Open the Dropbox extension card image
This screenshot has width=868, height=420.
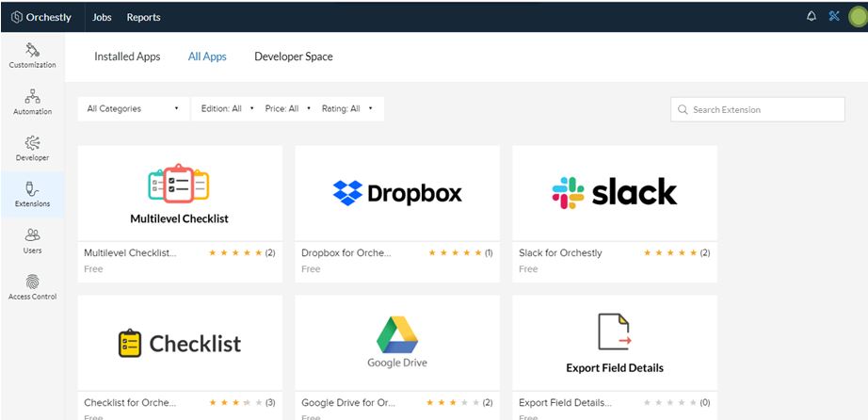point(397,193)
